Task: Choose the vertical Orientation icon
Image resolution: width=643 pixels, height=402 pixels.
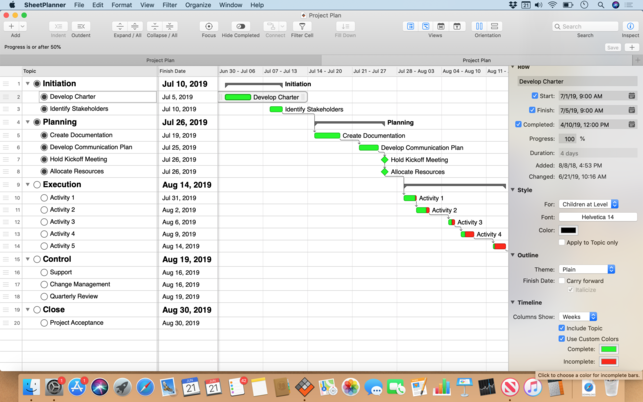Action: (479, 26)
